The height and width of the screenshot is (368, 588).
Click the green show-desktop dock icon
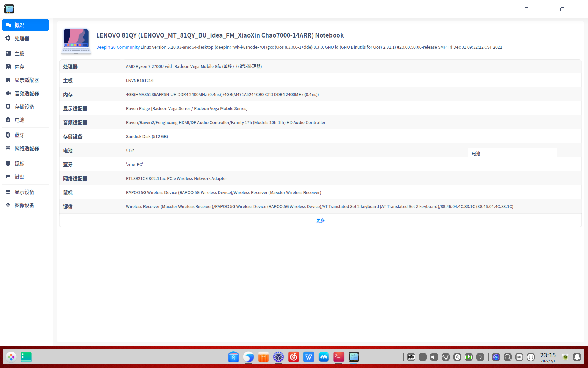click(26, 357)
